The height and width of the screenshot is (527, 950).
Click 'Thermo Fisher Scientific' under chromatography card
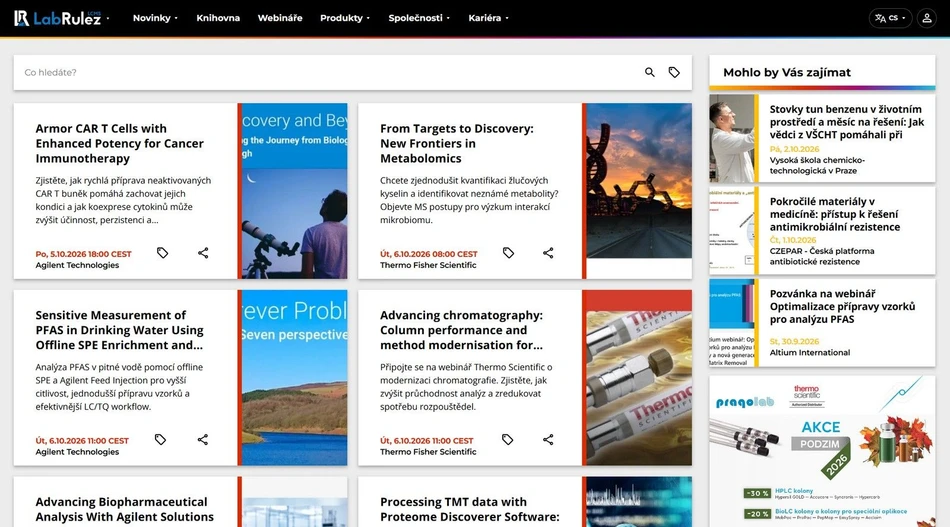click(428, 452)
